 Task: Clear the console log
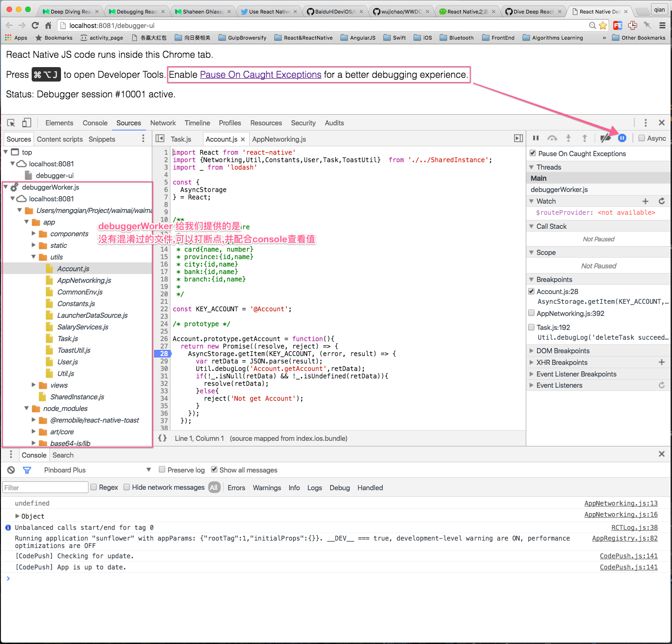click(11, 470)
